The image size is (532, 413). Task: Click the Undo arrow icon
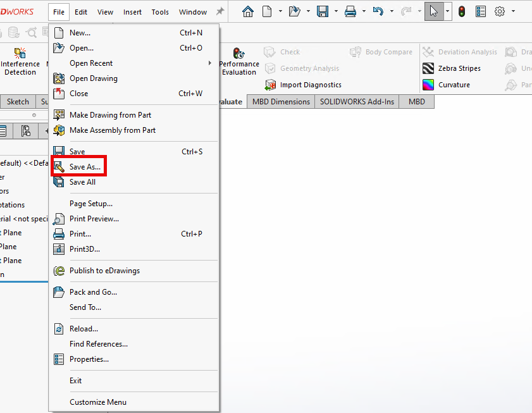[378, 11]
